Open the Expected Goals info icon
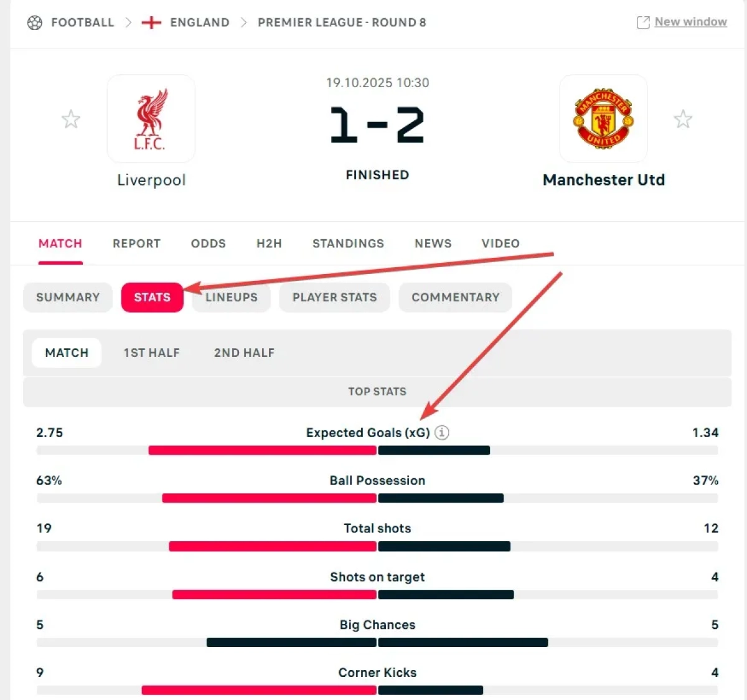This screenshot has width=747, height=700. point(442,432)
